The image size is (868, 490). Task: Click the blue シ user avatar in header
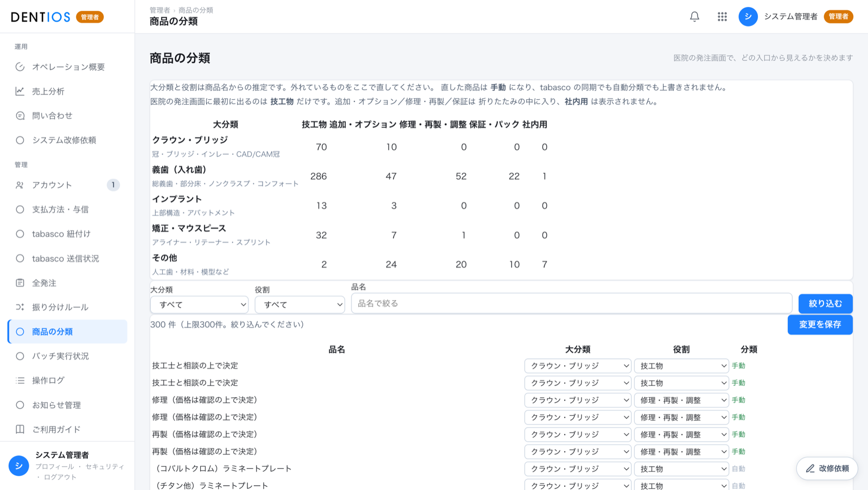(748, 17)
